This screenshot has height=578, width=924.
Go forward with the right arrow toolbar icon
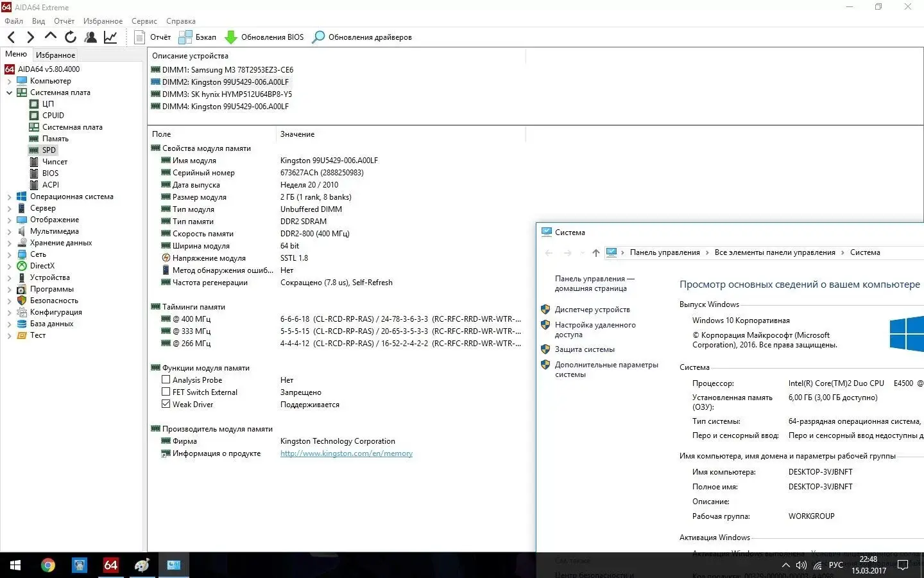30,37
